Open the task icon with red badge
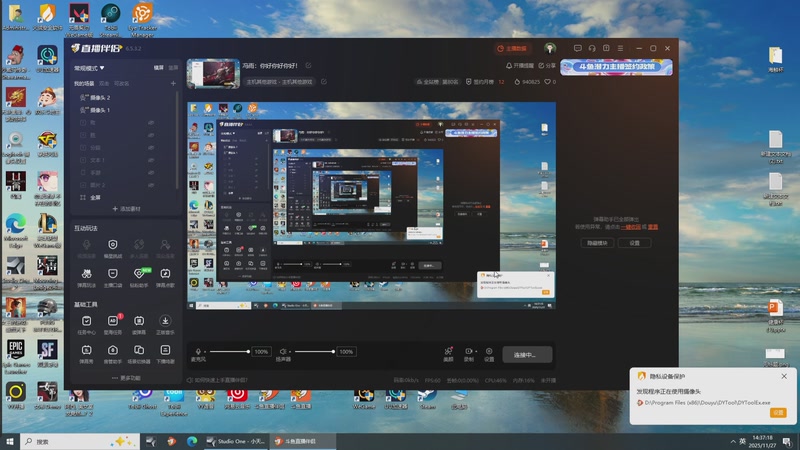Screen dimensions: 800x450 point(113,321)
